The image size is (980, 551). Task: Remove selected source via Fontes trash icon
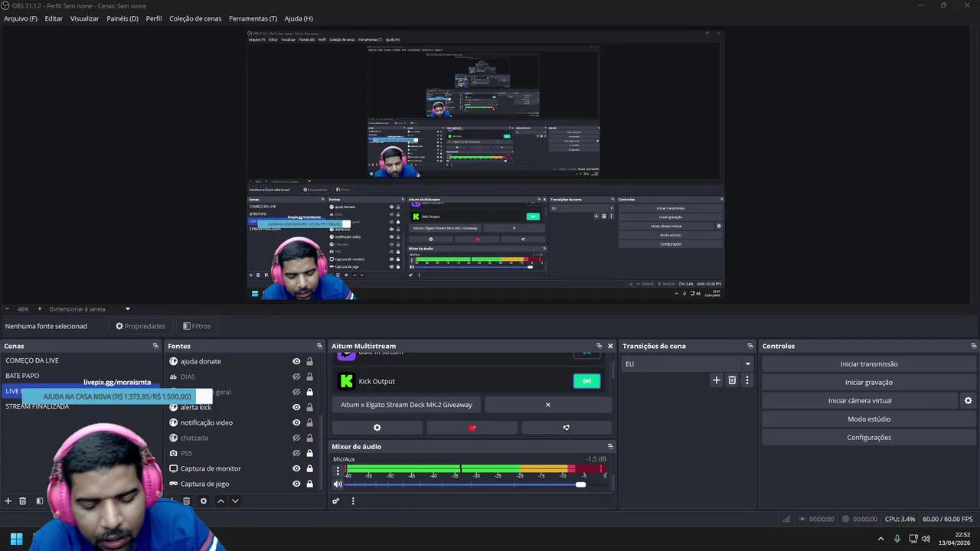coord(186,501)
